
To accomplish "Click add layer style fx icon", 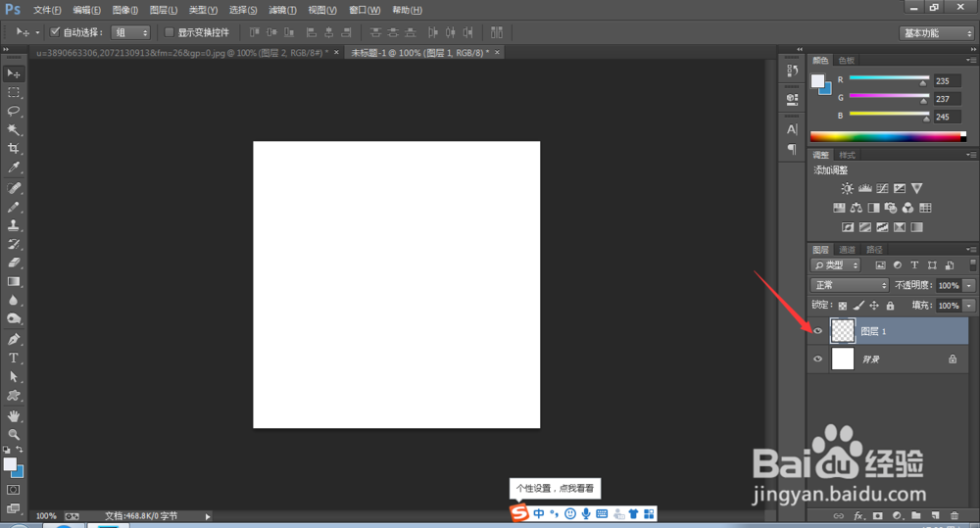I will [x=858, y=515].
